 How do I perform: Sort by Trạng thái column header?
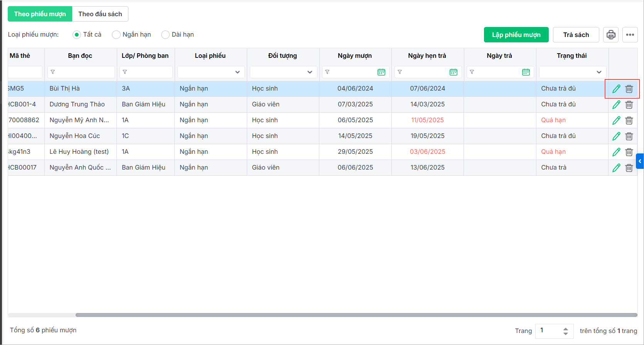(572, 56)
